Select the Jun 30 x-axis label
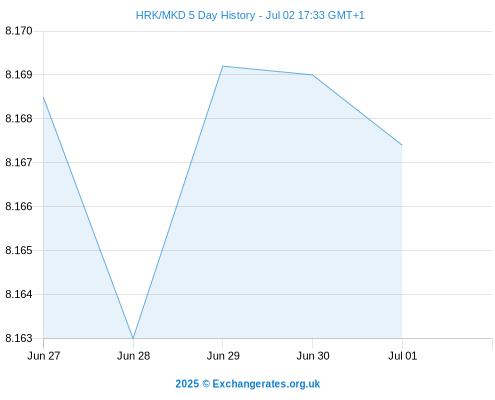Image resolution: width=495 pixels, height=400 pixels. (313, 356)
